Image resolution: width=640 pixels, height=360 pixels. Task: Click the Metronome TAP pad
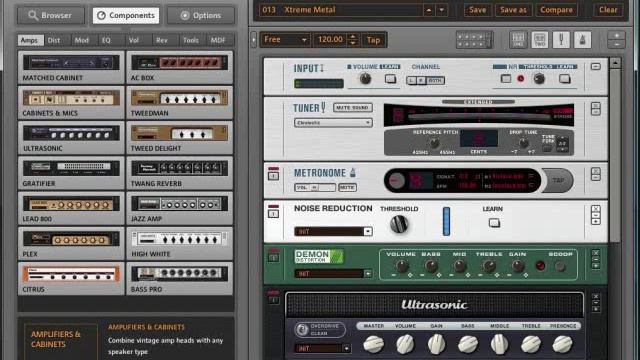tap(558, 180)
